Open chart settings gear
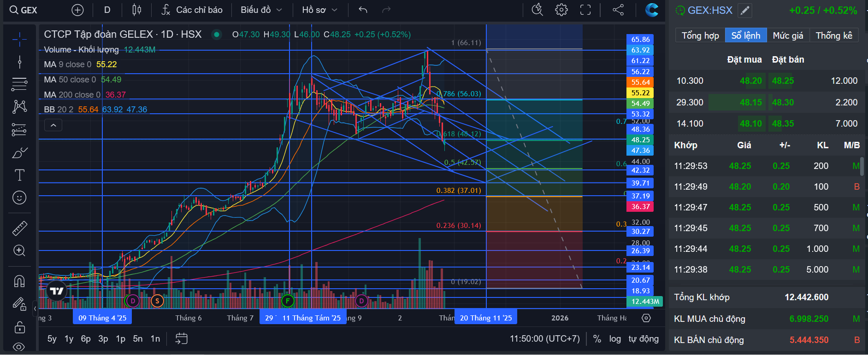This screenshot has width=868, height=355. 561,10
